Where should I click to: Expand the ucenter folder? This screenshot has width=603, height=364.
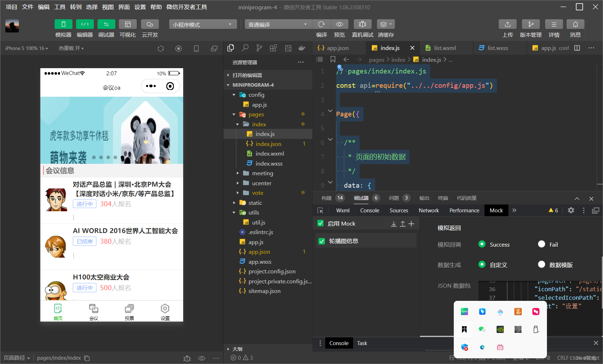click(268, 183)
